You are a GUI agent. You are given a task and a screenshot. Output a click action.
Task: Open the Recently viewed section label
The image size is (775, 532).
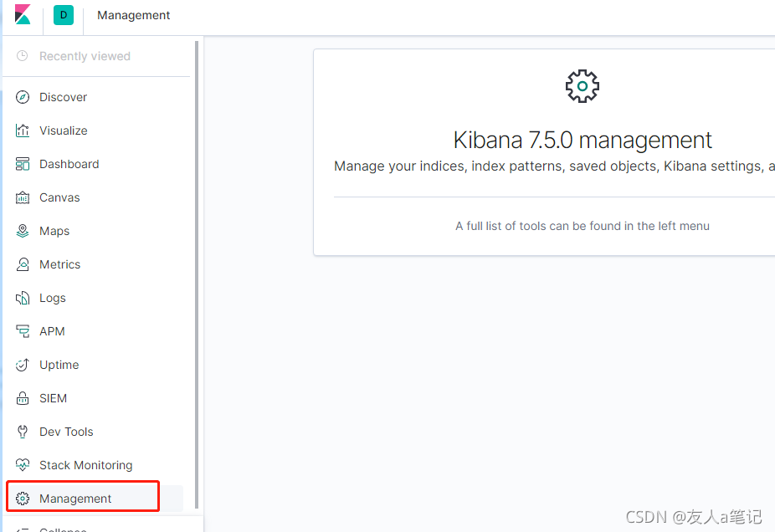click(85, 56)
